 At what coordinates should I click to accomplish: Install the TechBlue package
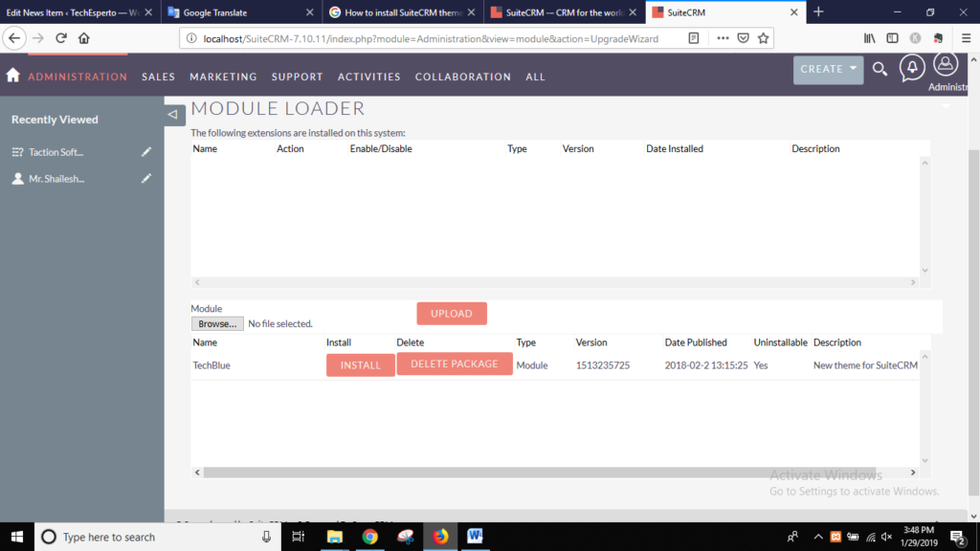(x=360, y=364)
